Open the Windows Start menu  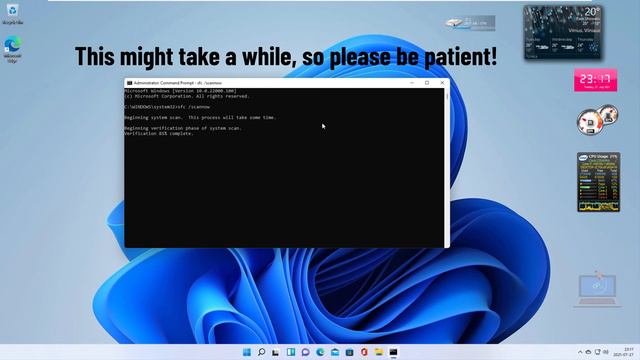pyautogui.click(x=247, y=352)
